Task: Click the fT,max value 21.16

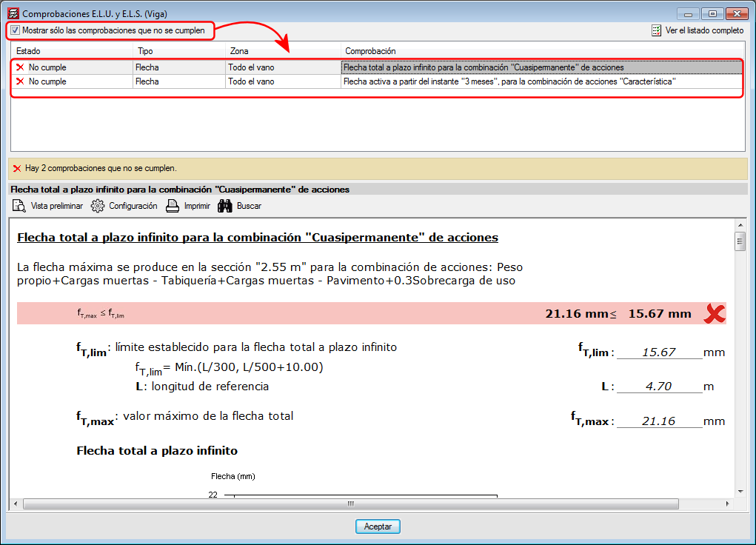Action: 658,421
